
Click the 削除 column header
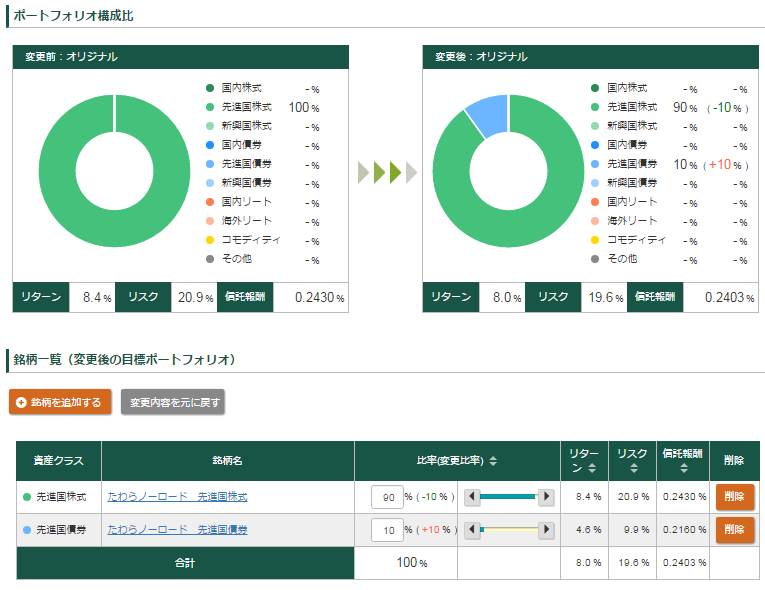[x=734, y=461]
